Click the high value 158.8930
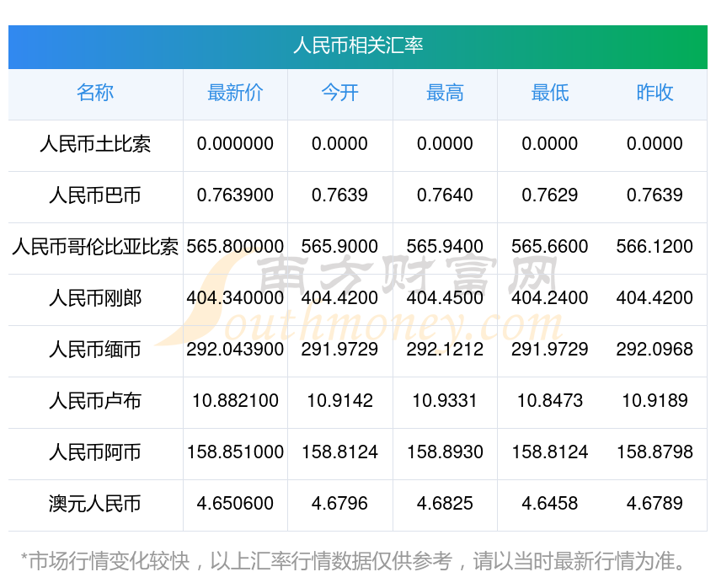Viewport: 716px width, 588px height. coord(445,452)
